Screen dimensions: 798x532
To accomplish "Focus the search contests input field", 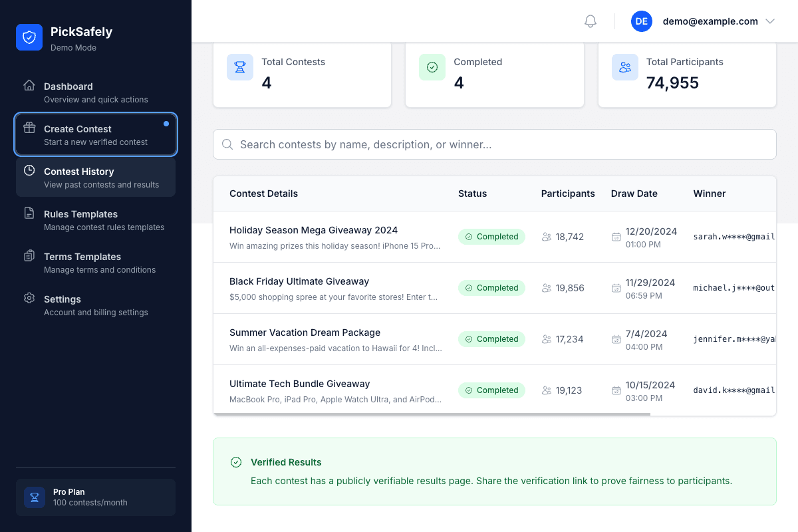I will point(494,144).
